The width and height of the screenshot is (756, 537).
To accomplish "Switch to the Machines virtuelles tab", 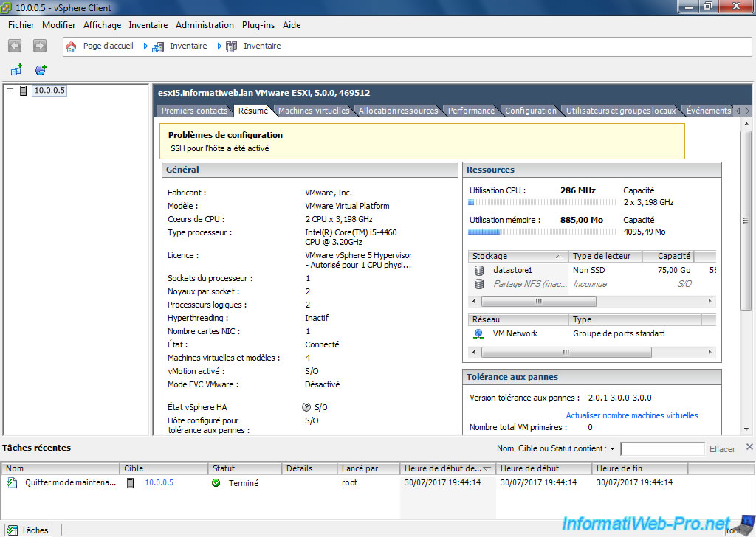I will point(314,111).
